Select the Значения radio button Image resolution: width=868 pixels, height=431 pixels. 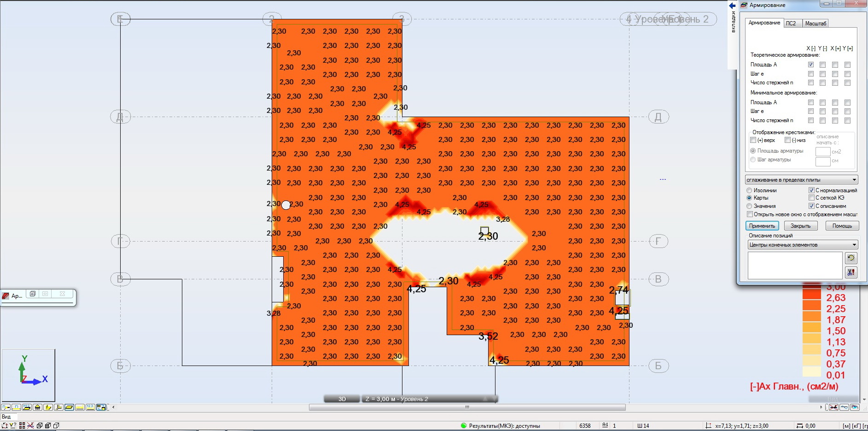(749, 206)
